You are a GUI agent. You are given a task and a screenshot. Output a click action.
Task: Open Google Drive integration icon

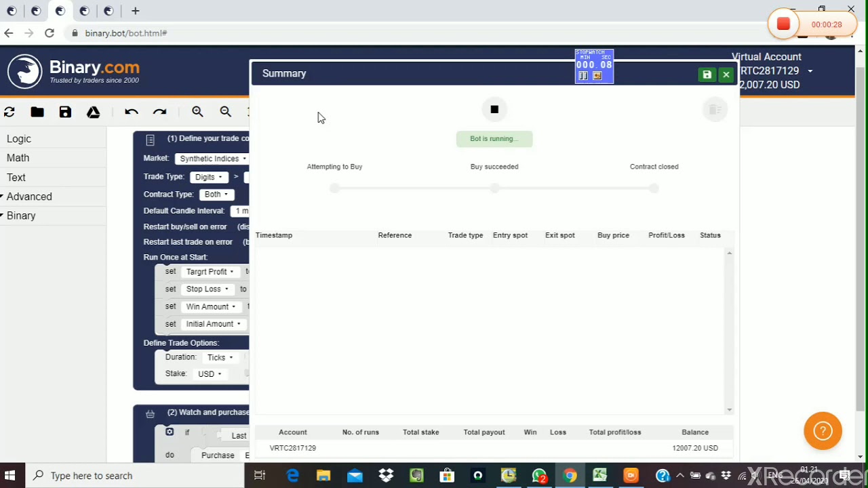point(94,113)
